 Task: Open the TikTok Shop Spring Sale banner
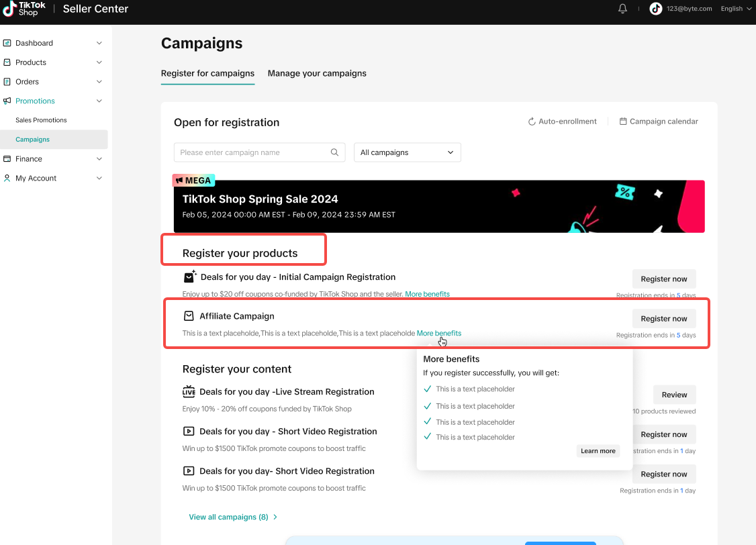pos(439,206)
